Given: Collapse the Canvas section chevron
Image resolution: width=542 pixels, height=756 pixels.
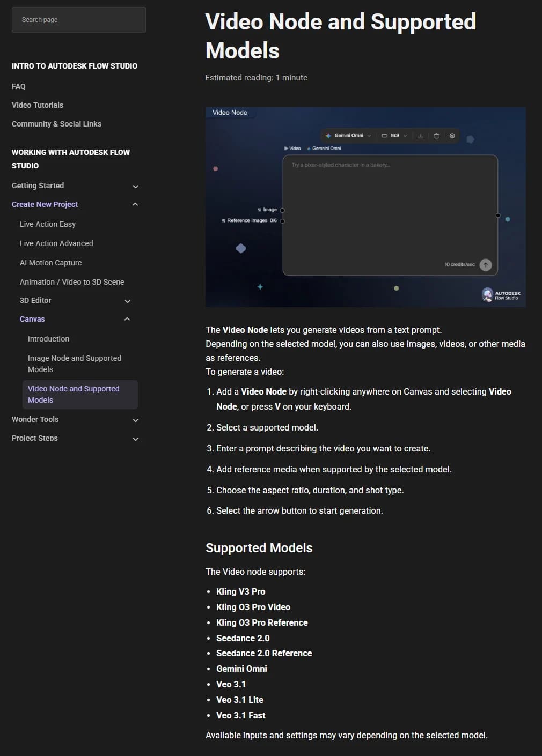Looking at the screenshot, I should [127, 319].
